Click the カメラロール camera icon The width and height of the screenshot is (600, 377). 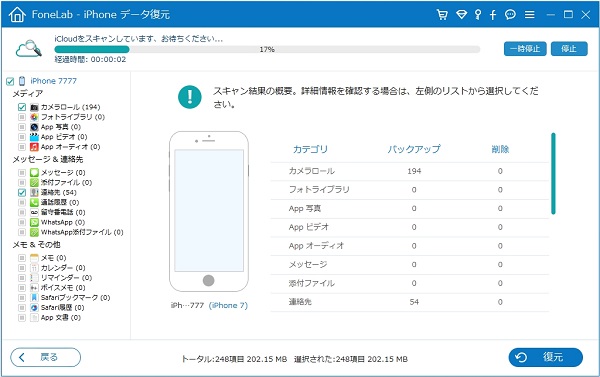[x=34, y=107]
